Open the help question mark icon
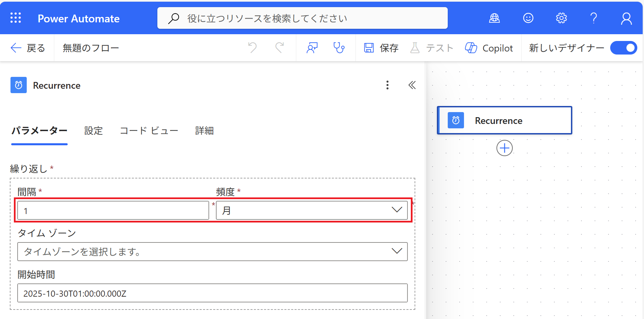Viewport: 644px width, 319px height. pyautogui.click(x=594, y=18)
